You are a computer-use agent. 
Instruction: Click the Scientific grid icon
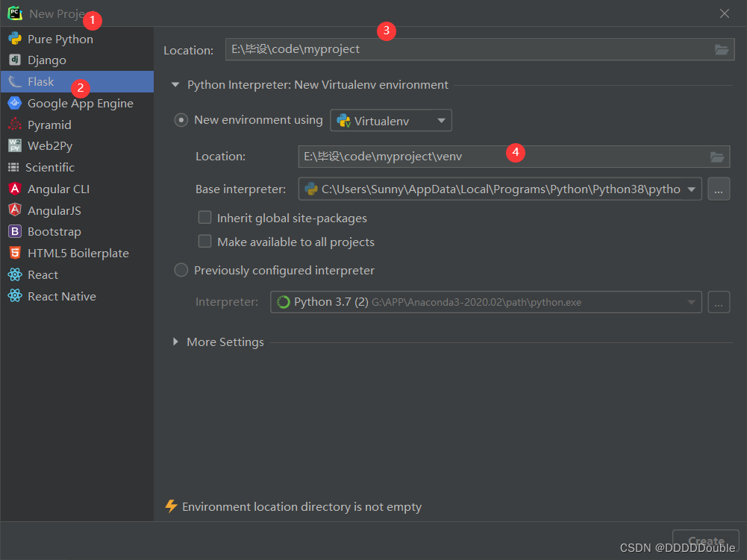(x=14, y=167)
